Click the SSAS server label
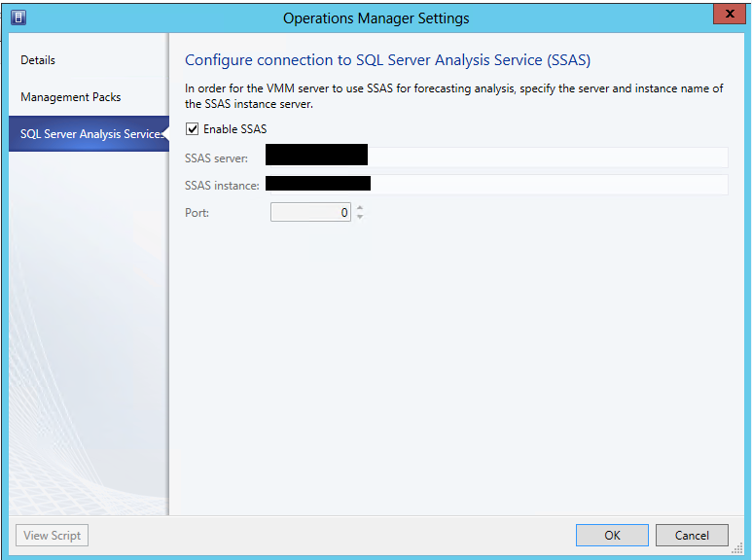This screenshot has width=752, height=560. tap(216, 158)
